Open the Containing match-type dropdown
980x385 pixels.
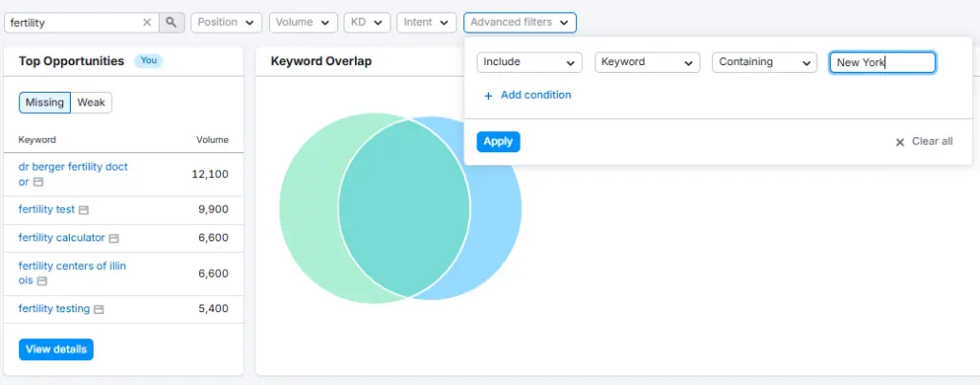pyautogui.click(x=765, y=62)
